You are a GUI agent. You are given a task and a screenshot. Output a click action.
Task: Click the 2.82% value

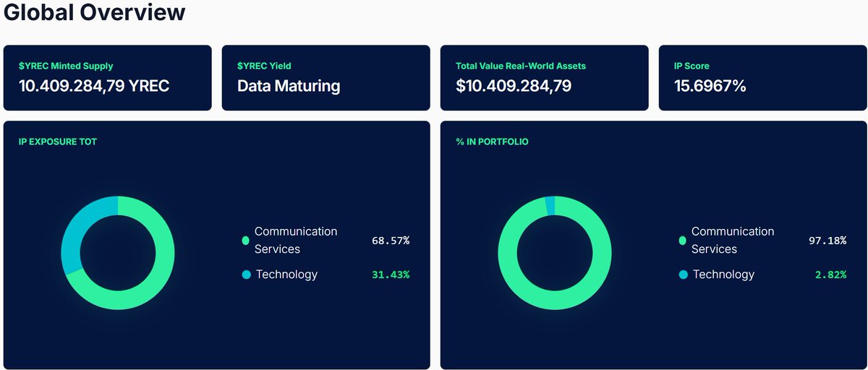[830, 275]
